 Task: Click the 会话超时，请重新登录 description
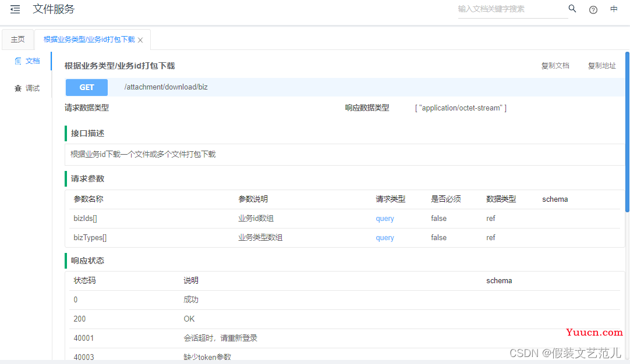tap(220, 338)
